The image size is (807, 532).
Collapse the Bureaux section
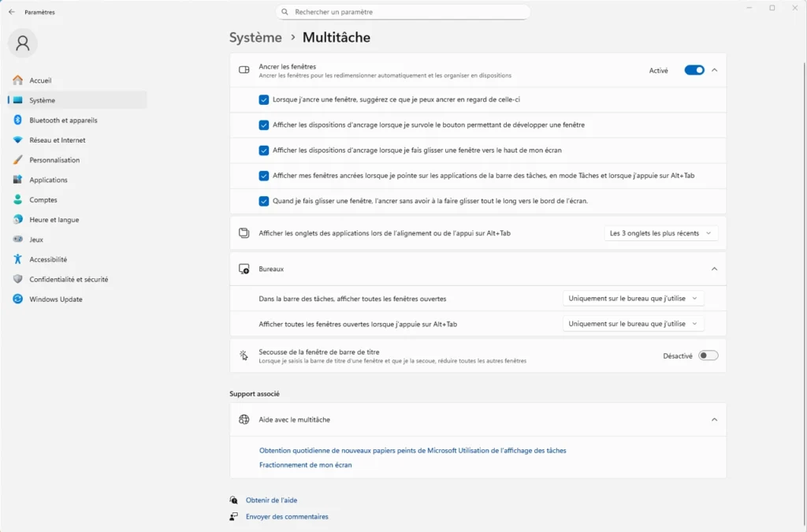click(x=714, y=269)
